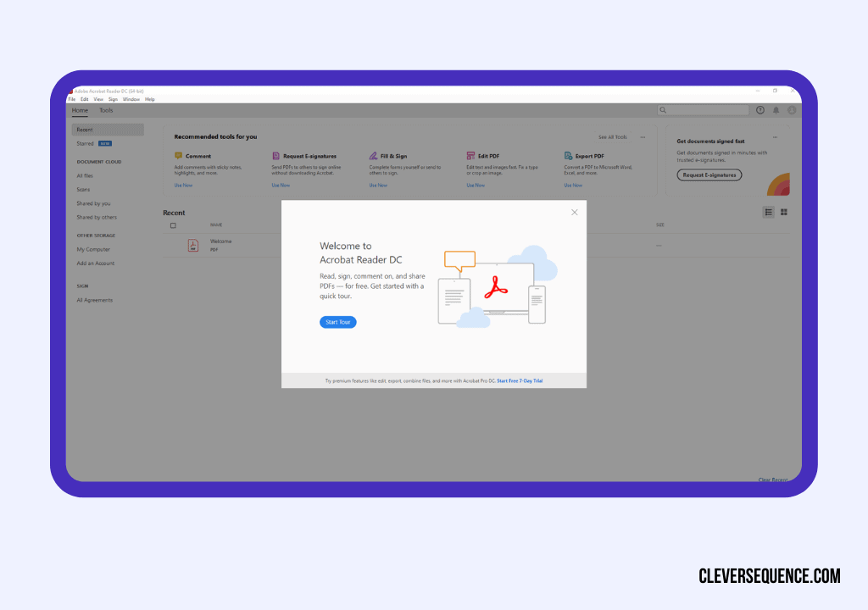The height and width of the screenshot is (610, 868).
Task: Switch to the Tools tab
Action: pos(106,110)
